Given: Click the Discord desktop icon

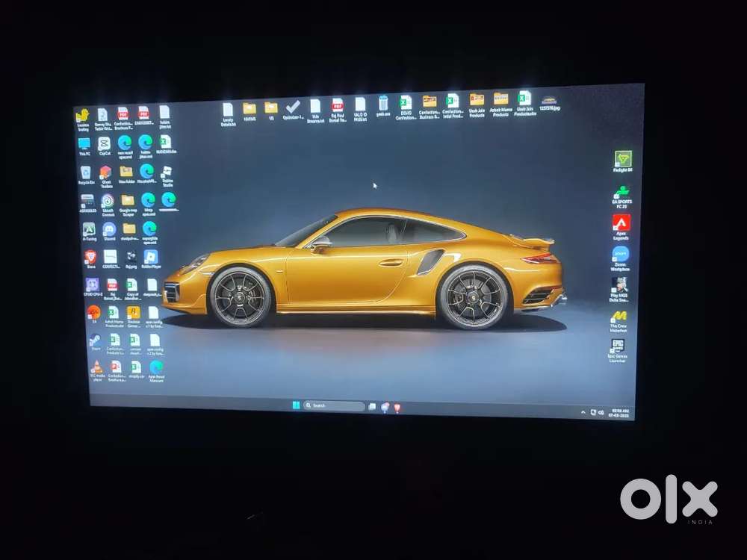Looking at the screenshot, I should pos(109,229).
